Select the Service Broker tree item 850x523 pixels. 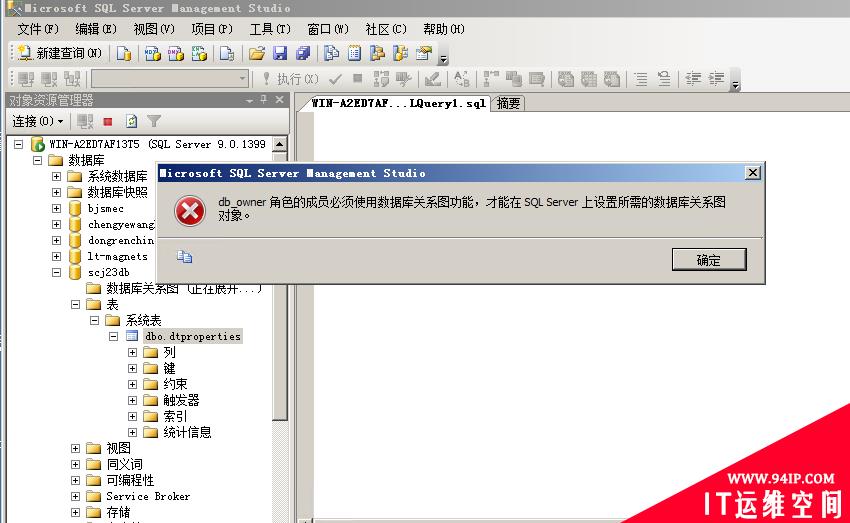[147, 496]
